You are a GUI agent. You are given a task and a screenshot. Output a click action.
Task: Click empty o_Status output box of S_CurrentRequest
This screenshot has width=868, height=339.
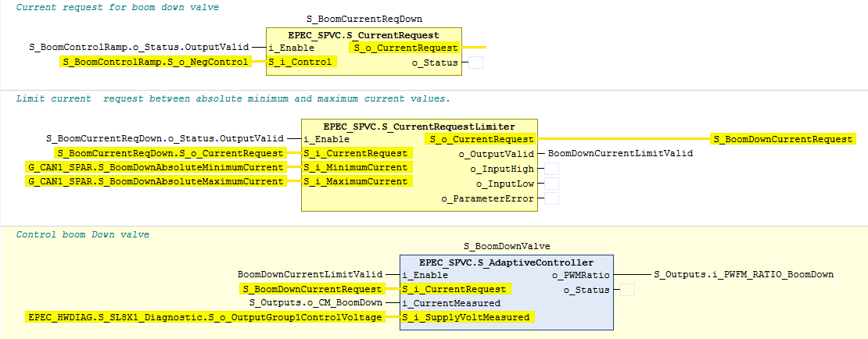475,62
